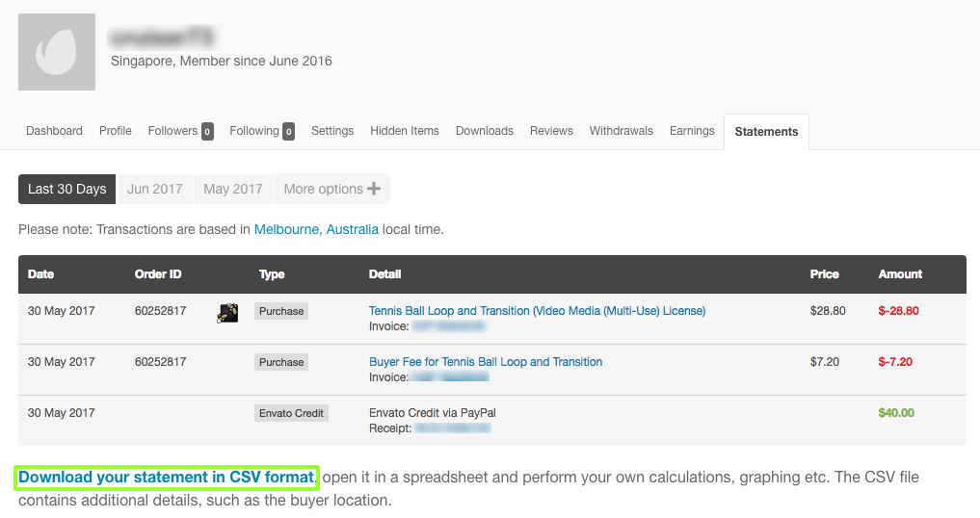Image resolution: width=980 pixels, height=518 pixels.
Task: Click the Envato Credit type tag
Action: point(291,413)
